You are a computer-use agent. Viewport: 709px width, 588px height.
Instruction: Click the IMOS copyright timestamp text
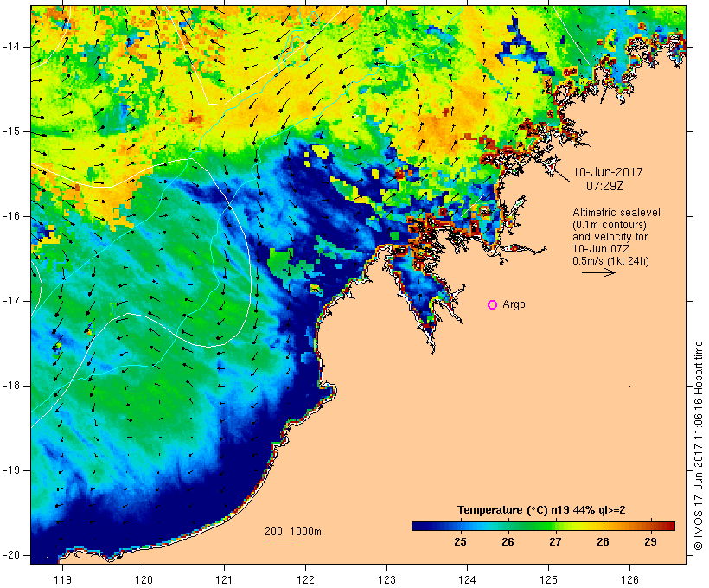(699, 446)
